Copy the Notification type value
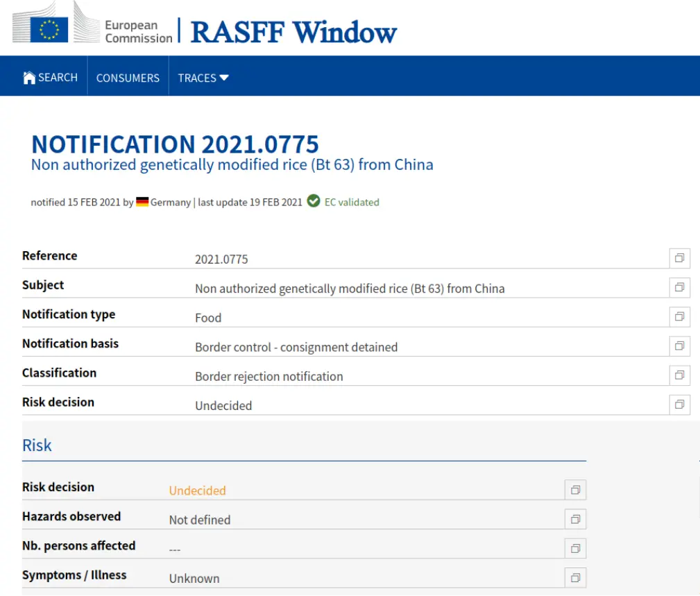 [x=679, y=316]
